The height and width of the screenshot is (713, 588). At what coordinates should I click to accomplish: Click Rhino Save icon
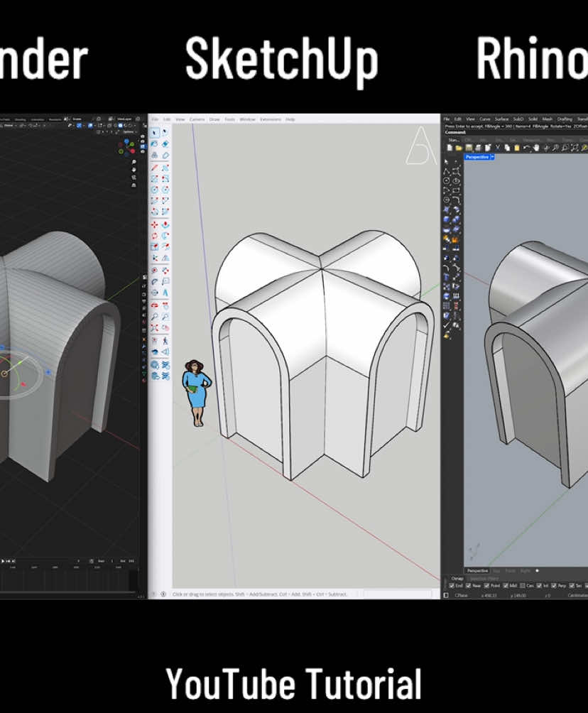click(469, 148)
